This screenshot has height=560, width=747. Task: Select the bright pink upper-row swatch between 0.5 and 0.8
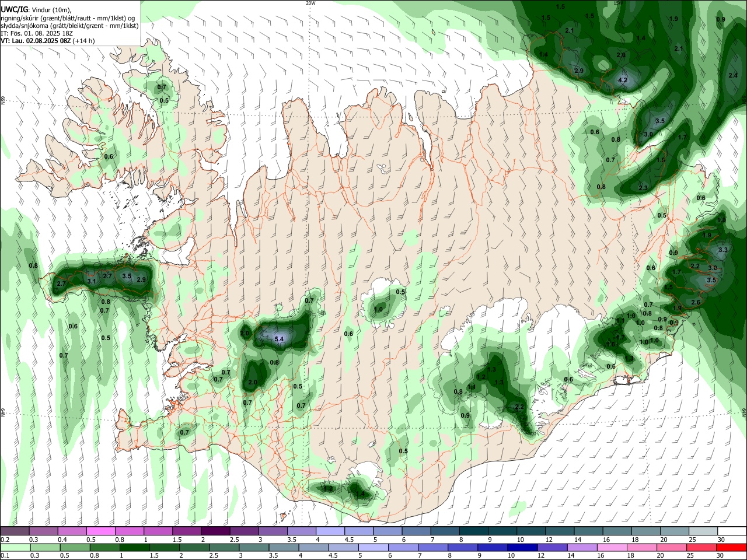100,531
